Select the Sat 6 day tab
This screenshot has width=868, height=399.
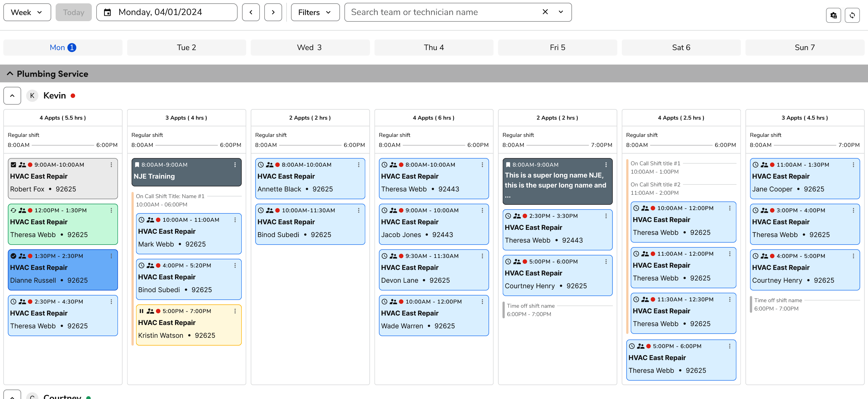(x=681, y=48)
